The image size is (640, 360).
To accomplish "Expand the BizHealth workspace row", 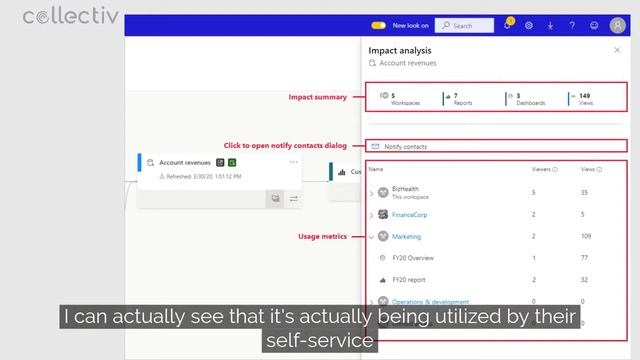I will coord(371,193).
